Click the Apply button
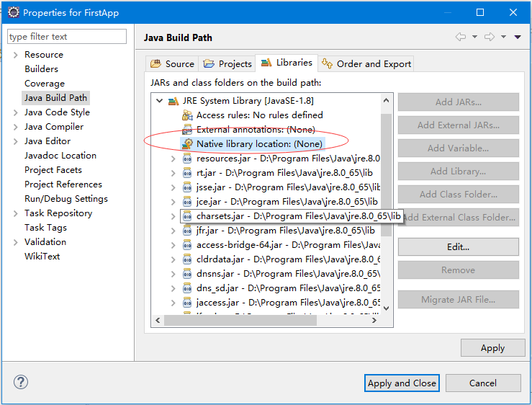 point(492,347)
